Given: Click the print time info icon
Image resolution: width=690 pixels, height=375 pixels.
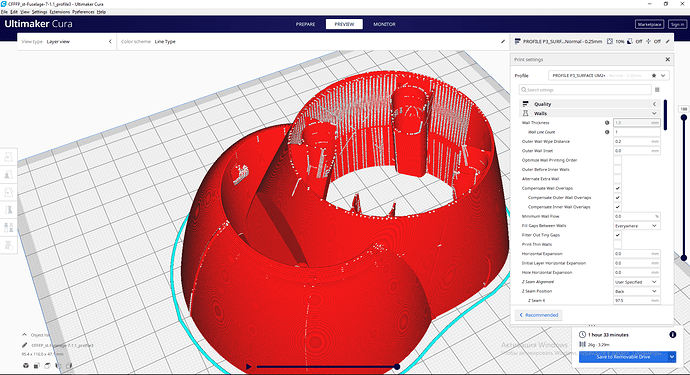Looking at the screenshot, I should pyautogui.click(x=672, y=335).
